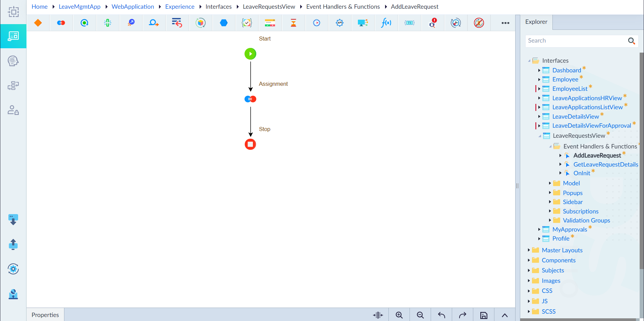Select the API gear tool
The height and width of the screenshot is (321, 644).
(340, 23)
